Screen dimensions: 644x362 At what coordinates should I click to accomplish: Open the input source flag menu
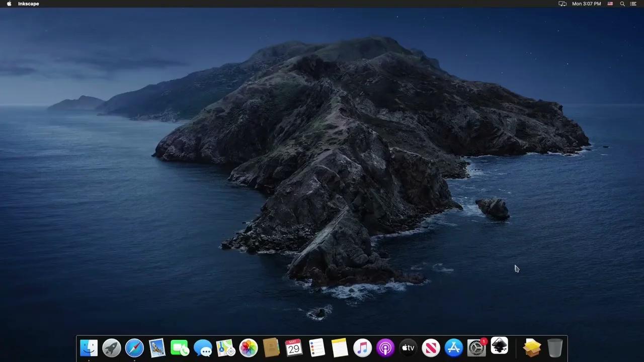coord(610,4)
